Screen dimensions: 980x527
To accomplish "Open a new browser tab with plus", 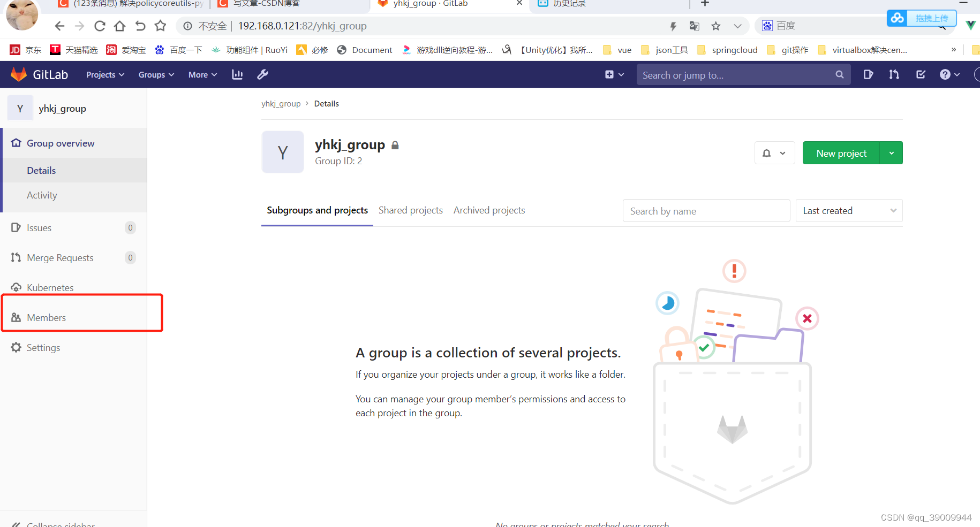I will coord(705,3).
